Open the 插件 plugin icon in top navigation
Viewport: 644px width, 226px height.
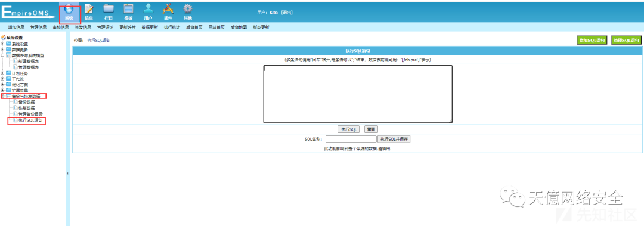168,8
